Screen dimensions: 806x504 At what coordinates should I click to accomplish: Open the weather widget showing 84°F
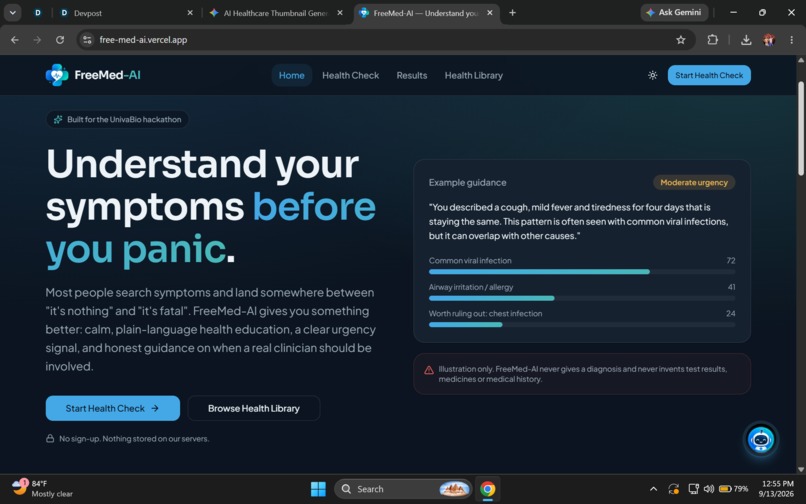(x=42, y=489)
